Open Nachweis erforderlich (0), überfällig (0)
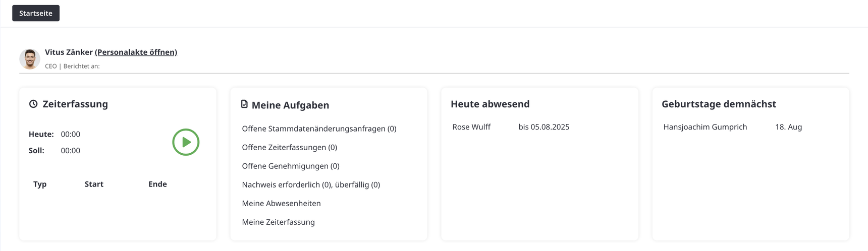Image resolution: width=868 pixels, height=251 pixels. point(311,184)
